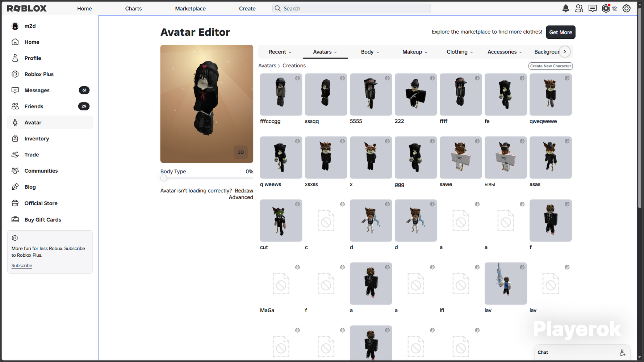
Task: Expand the Avatars dropdown tab
Action: (x=325, y=52)
